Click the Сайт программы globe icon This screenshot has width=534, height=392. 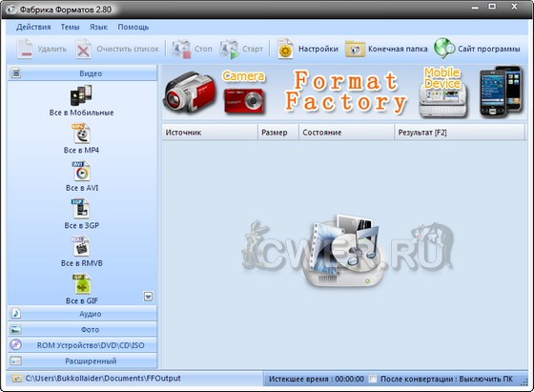[x=443, y=49]
